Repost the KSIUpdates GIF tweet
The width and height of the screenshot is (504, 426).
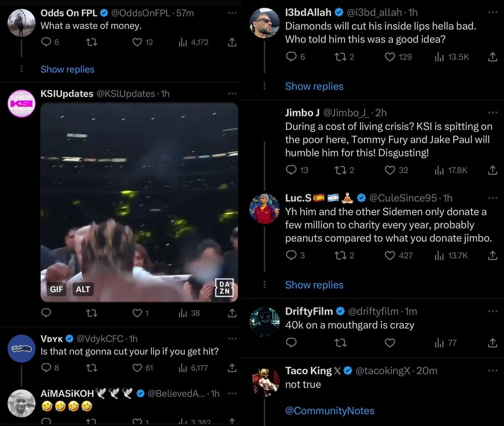coord(92,313)
